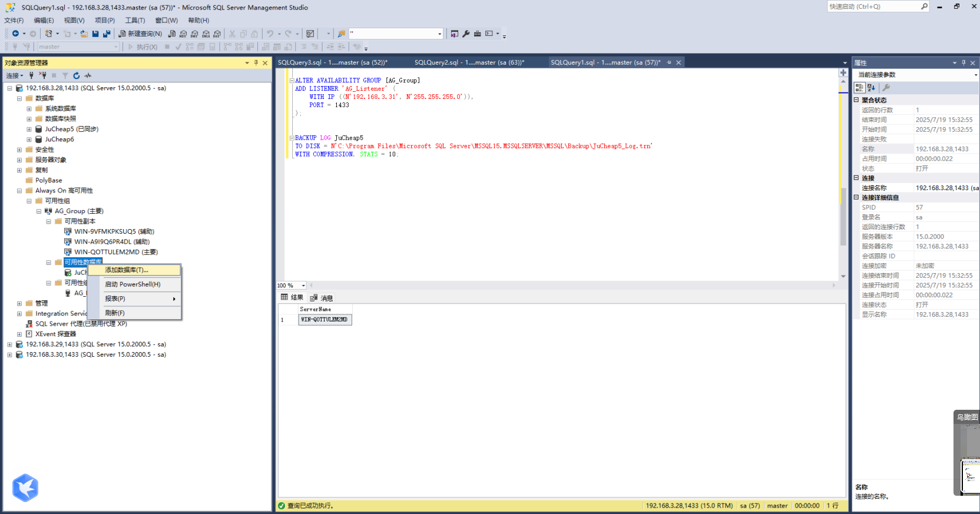Expand the JuCheap5 database node
Viewport: 980px width, 514px height.
(29, 130)
